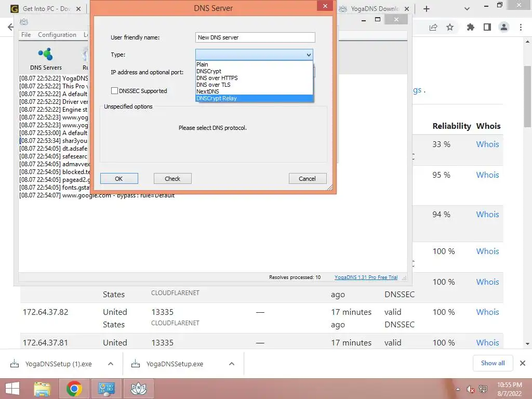
Task: Select DNSCrypt from Type list
Action: click(x=254, y=71)
